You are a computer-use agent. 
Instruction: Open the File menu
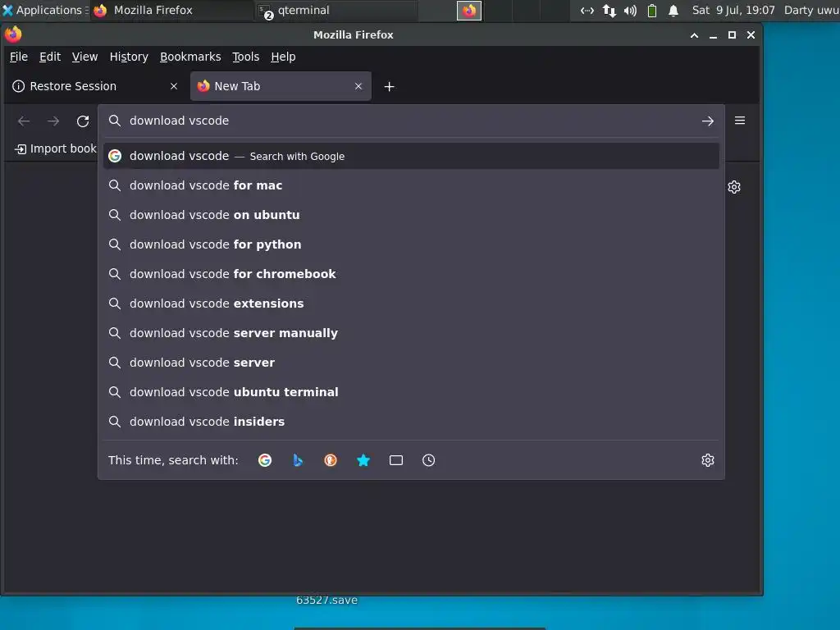(19, 57)
